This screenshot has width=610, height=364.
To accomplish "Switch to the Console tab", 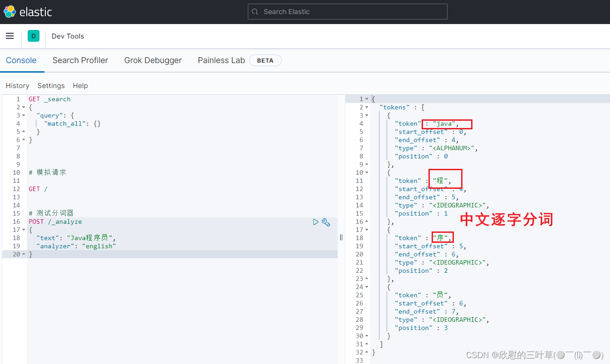I will (21, 60).
